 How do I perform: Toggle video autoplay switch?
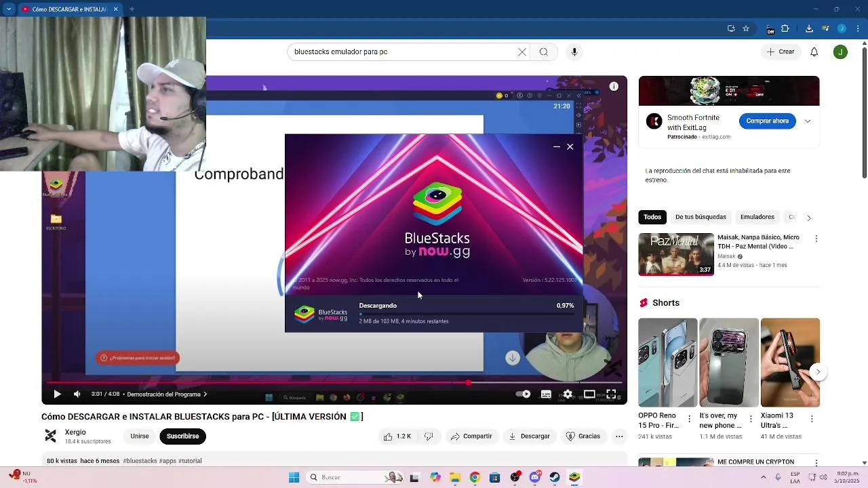(523, 394)
